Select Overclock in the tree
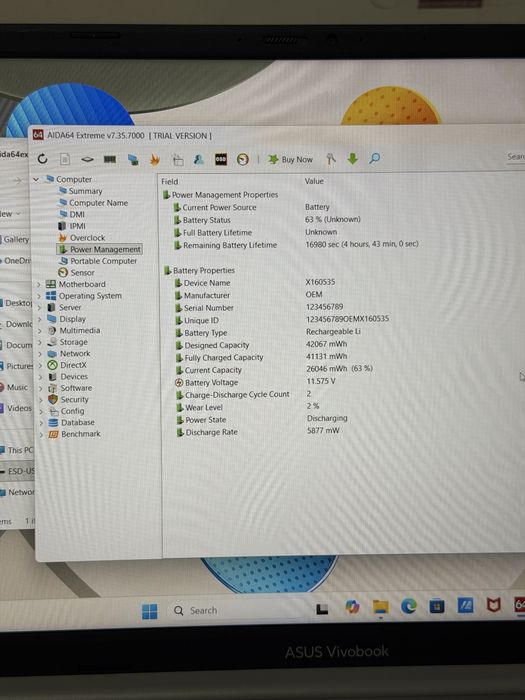 (82, 238)
